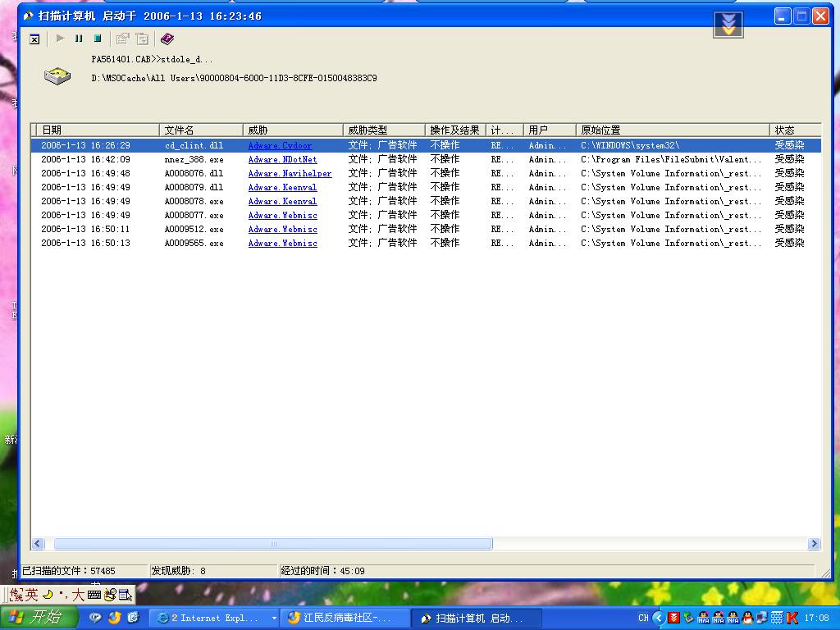Open Adware.Webmisc link for A0008077.exe
This screenshot has width=840, height=630.
pyautogui.click(x=282, y=215)
